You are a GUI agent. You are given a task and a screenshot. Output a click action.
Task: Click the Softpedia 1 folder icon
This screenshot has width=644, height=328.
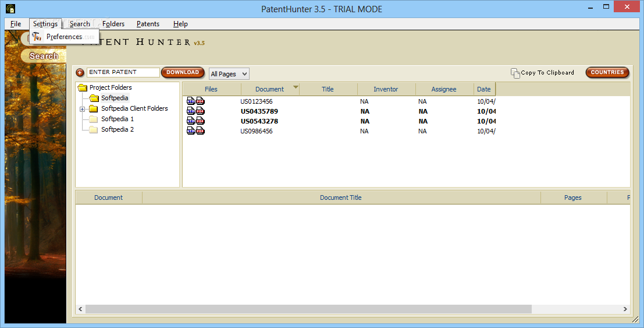(94, 119)
